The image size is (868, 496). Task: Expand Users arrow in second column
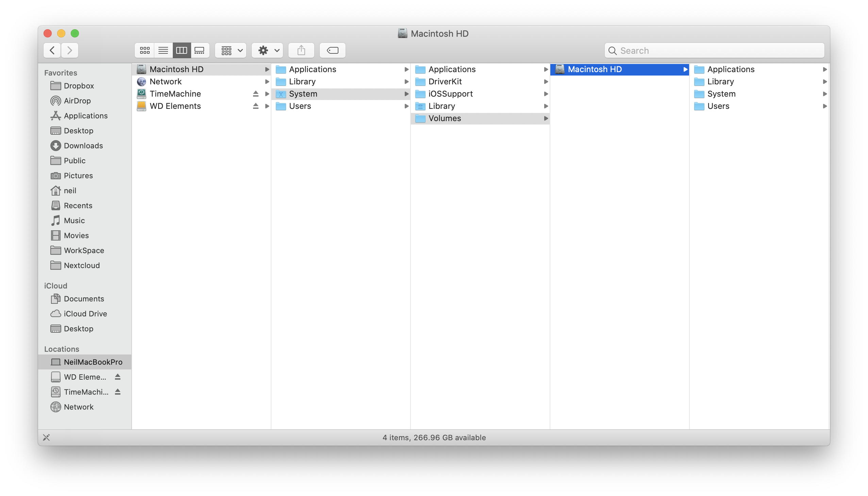point(406,106)
